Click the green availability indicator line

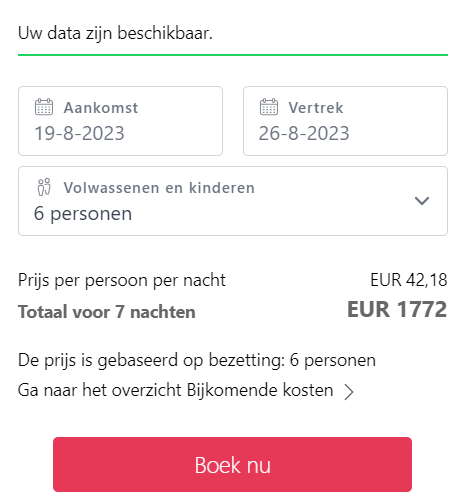(x=233, y=55)
